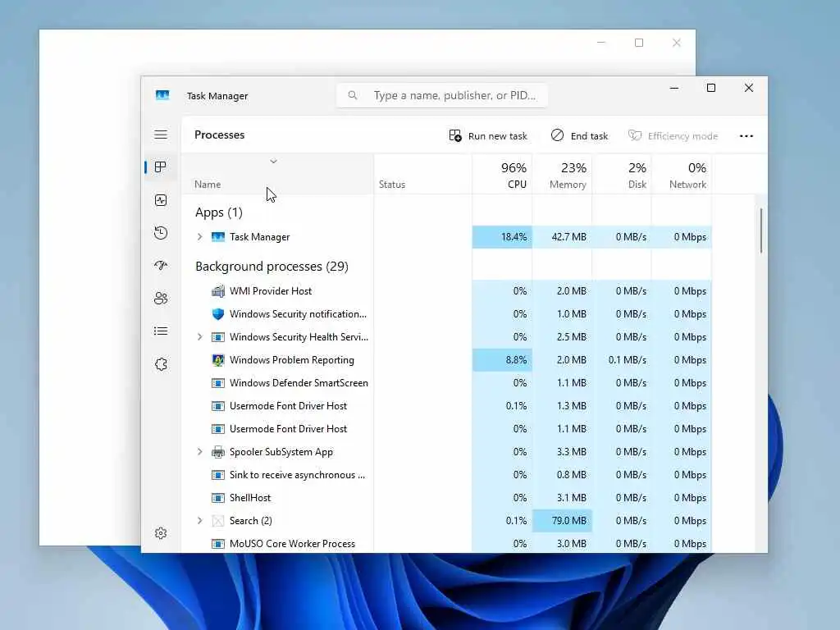840x630 pixels.
Task: Maximize the blank background window
Action: [639, 43]
